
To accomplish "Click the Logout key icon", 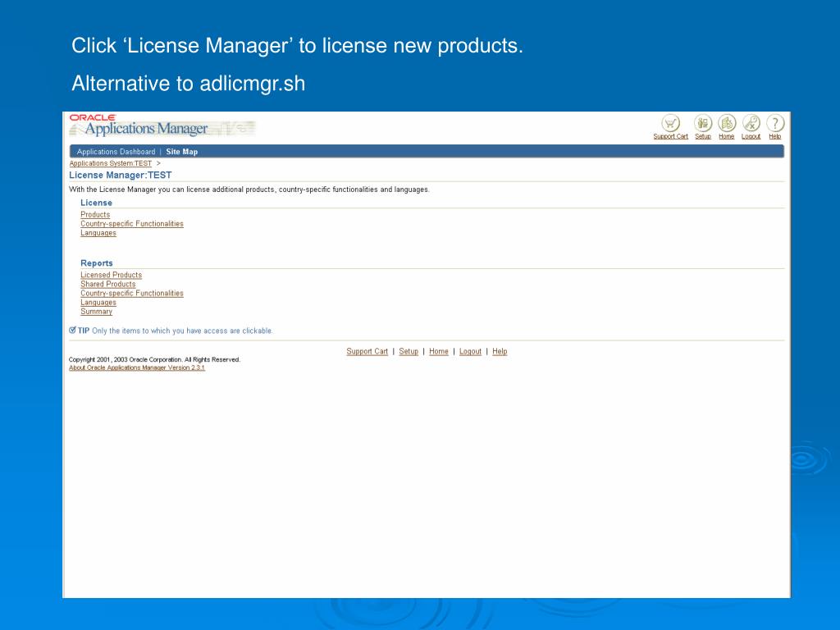I will pos(751,123).
